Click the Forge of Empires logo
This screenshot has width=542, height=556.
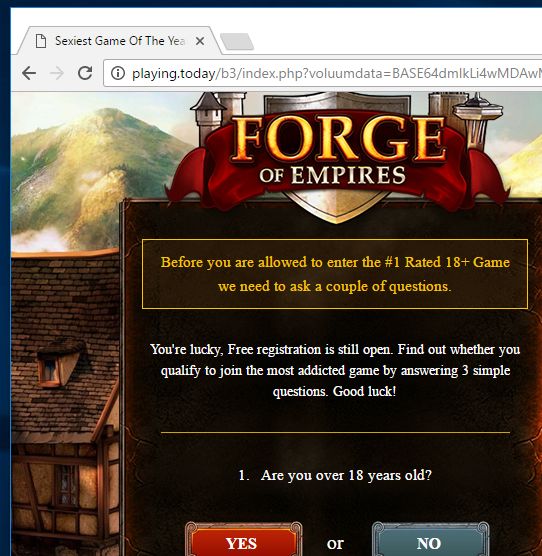click(x=337, y=152)
